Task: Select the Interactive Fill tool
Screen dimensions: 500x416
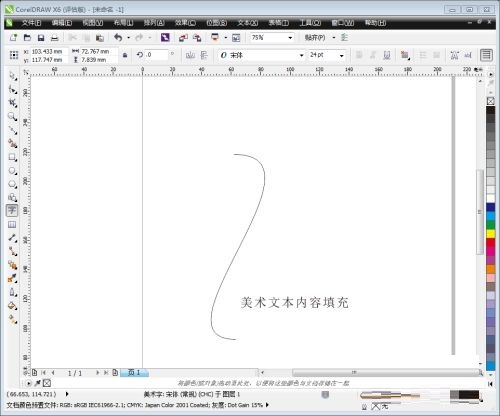Action: point(12,320)
